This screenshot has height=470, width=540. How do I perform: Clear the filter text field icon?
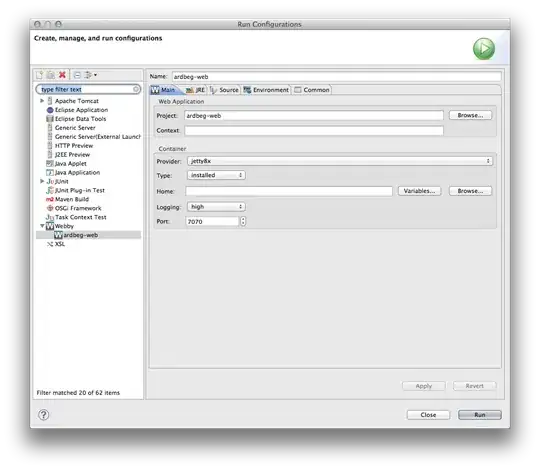click(136, 89)
